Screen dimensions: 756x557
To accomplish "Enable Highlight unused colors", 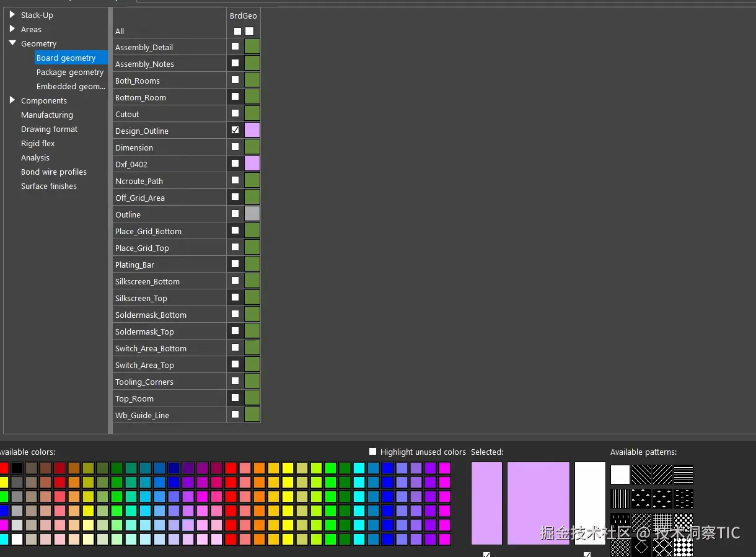I will pyautogui.click(x=372, y=452).
